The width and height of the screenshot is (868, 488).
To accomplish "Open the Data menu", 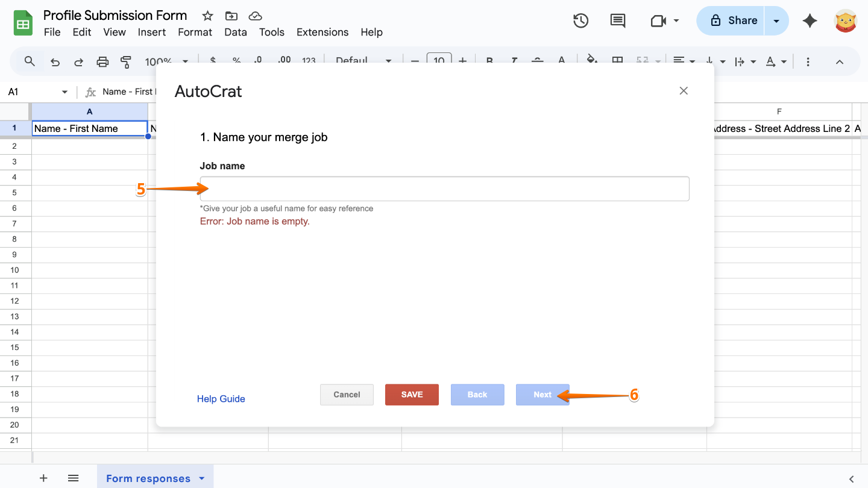I will [x=235, y=32].
